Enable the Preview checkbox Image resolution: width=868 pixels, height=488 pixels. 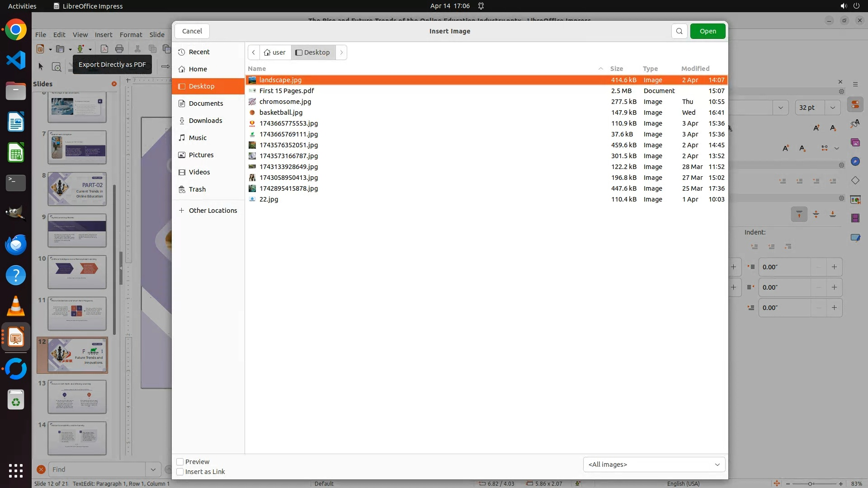point(180,462)
